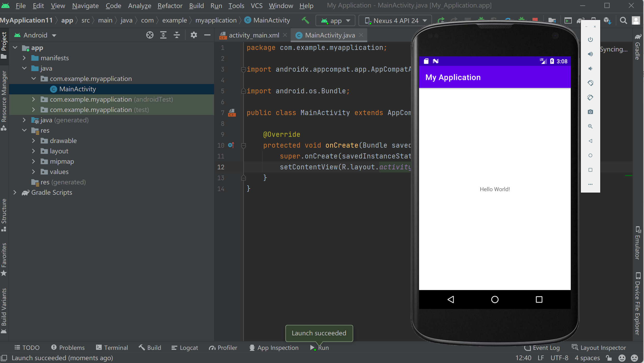Open the SDK Manager cube icon
Screen dimensions: 644x363
coord(607,20)
